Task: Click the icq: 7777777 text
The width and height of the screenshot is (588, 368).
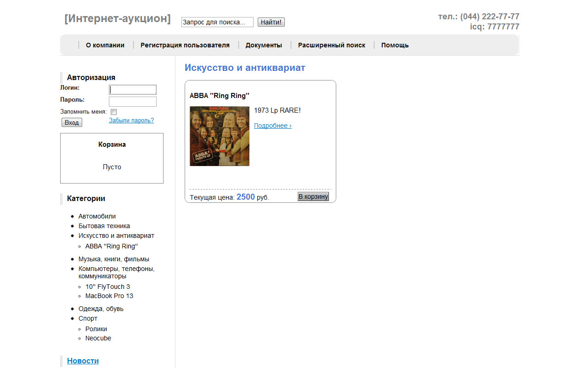Action: [495, 27]
